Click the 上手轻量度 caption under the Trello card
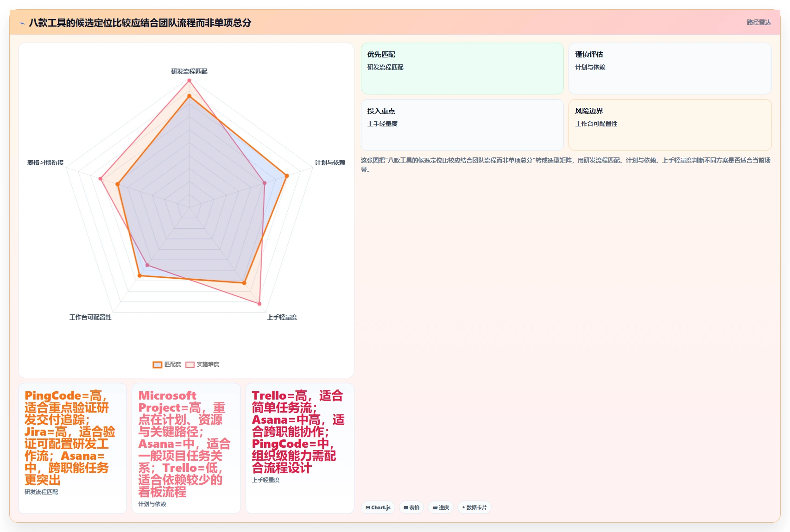This screenshot has width=790, height=532. tap(266, 480)
